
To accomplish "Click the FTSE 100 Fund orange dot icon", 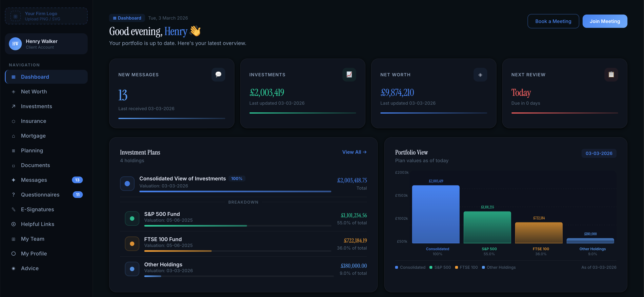I will 132,244.
